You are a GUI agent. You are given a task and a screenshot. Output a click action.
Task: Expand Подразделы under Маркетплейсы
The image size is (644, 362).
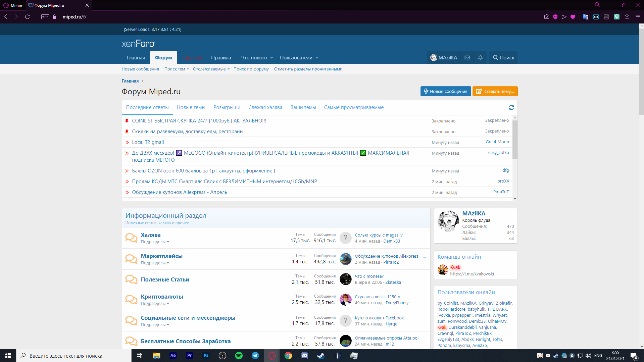(x=155, y=263)
